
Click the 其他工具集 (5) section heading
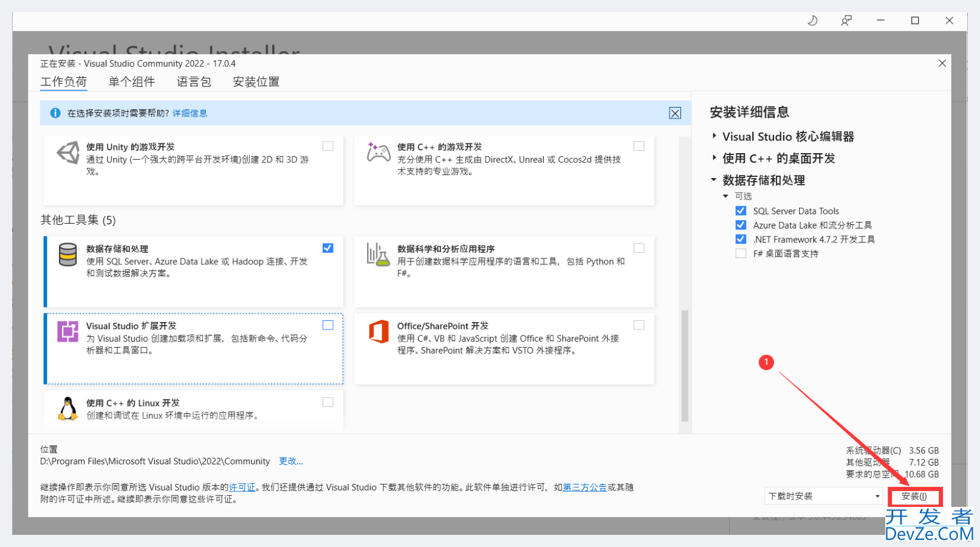click(78, 220)
